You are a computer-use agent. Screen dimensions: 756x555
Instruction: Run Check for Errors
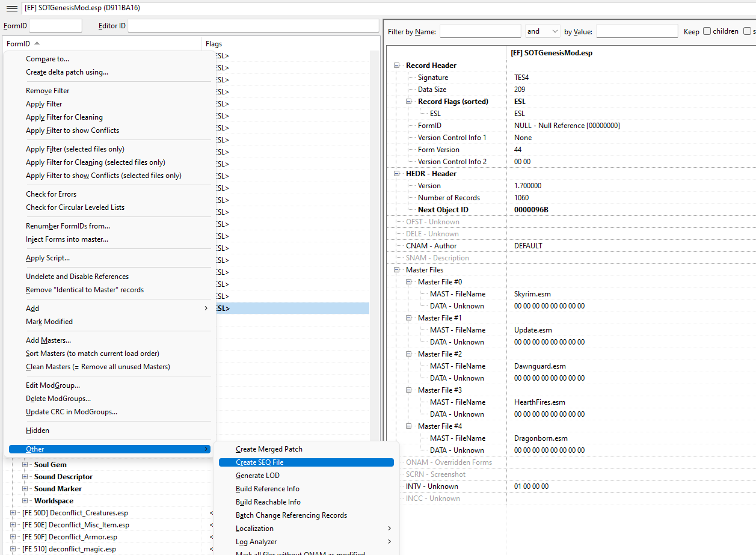[x=110, y=194]
